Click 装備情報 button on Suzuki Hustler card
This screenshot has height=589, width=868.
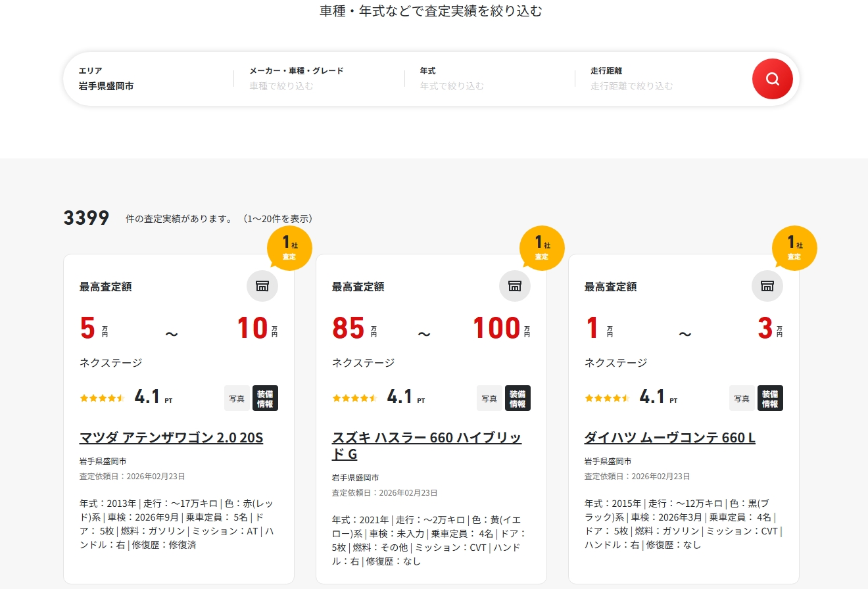pos(518,398)
